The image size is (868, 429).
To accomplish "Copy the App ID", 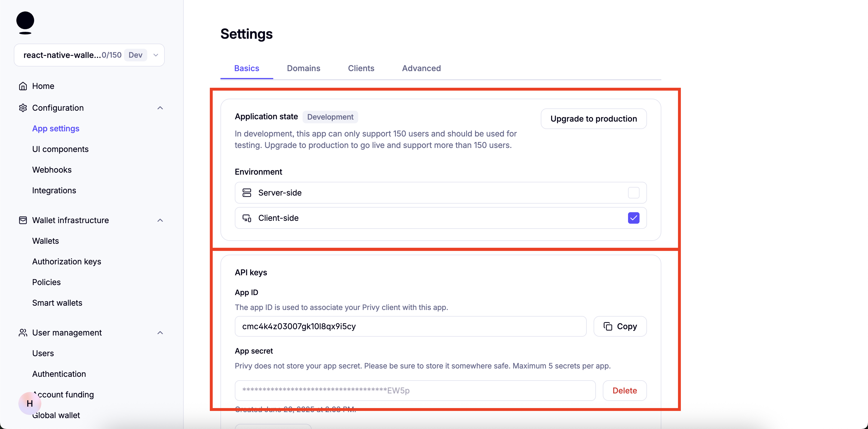I will (x=620, y=326).
